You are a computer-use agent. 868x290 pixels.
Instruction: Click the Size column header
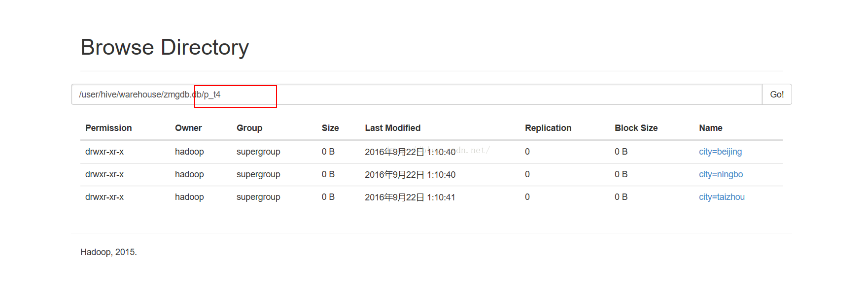pyautogui.click(x=330, y=128)
